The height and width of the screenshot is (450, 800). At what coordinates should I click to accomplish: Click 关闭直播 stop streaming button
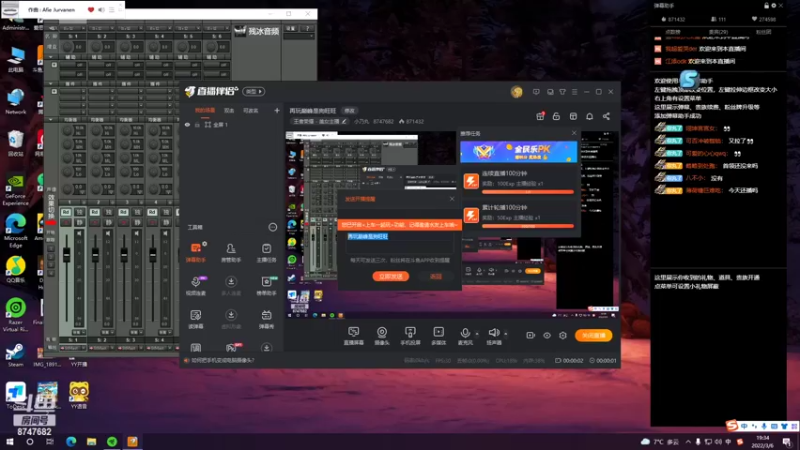click(x=593, y=335)
